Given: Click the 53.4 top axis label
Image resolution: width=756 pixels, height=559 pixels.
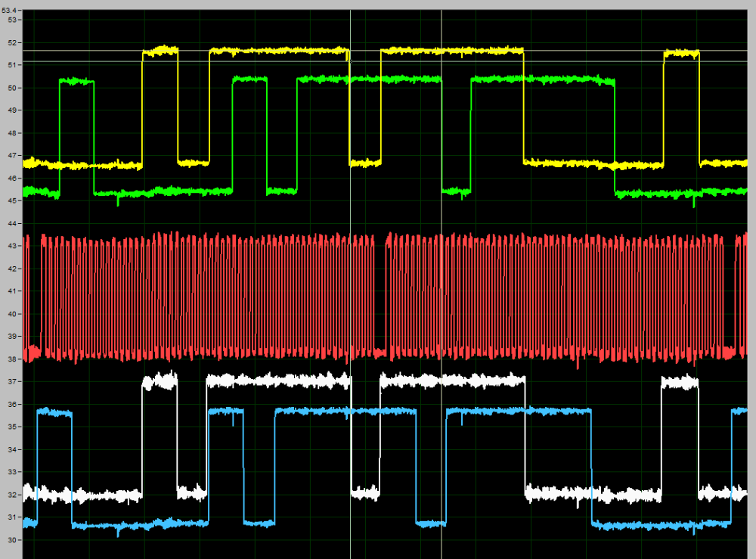Looking at the screenshot, I should (x=10, y=10).
